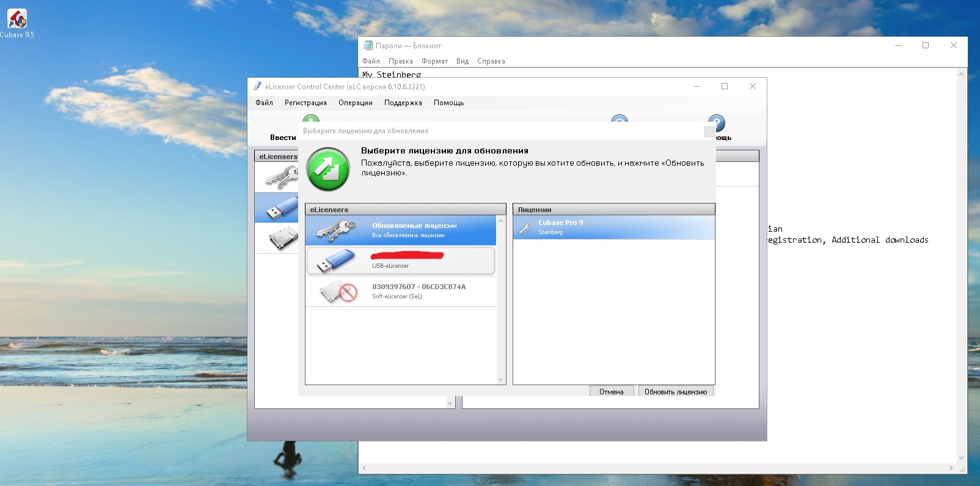
Task: Click Отмена button in license dialog
Action: coord(612,391)
